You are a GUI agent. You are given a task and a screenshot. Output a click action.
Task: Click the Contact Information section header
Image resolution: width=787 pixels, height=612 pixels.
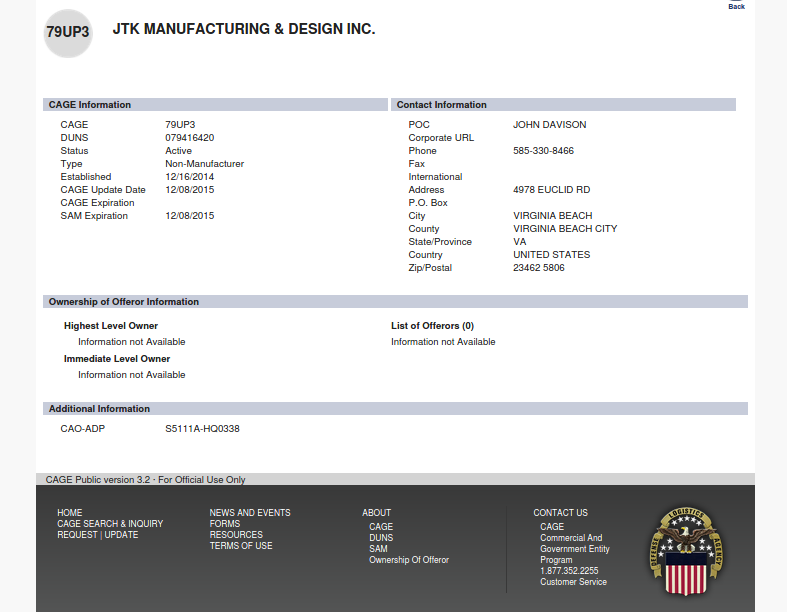pos(563,104)
